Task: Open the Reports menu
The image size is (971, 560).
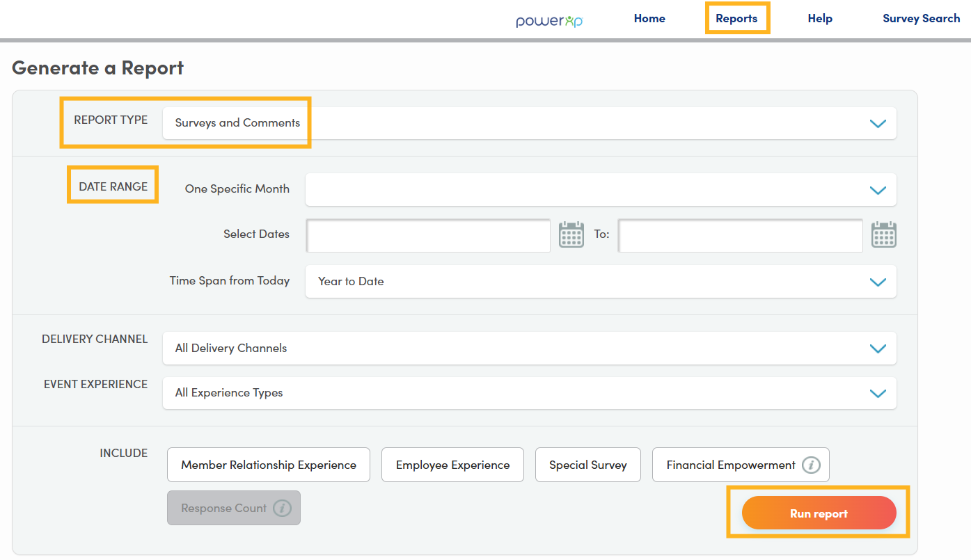Action: click(x=736, y=19)
